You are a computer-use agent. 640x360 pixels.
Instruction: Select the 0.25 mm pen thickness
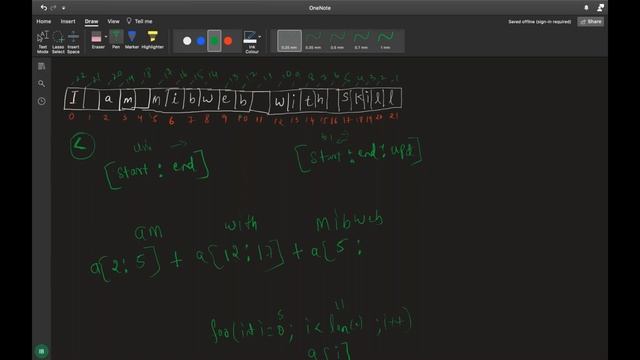[x=289, y=41]
